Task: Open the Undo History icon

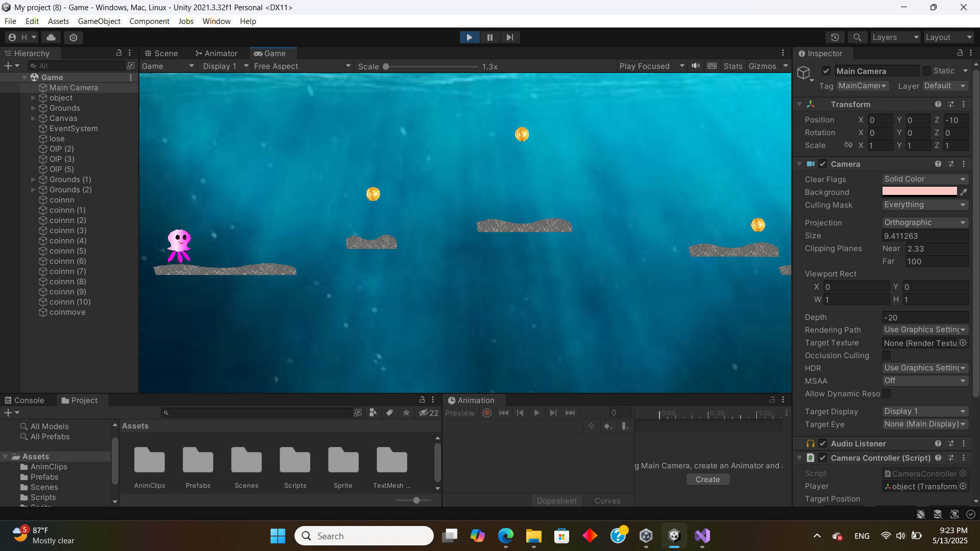Action: tap(835, 37)
